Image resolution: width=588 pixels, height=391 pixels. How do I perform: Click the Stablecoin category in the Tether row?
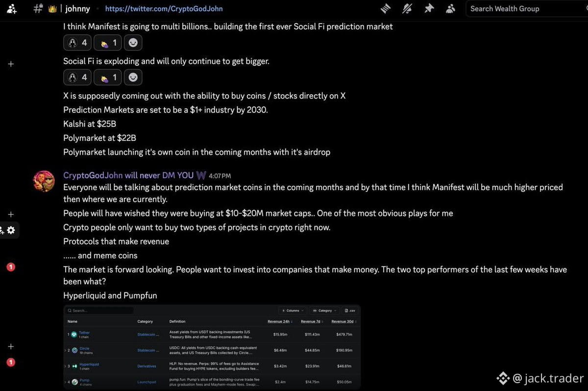pyautogui.click(x=148, y=335)
